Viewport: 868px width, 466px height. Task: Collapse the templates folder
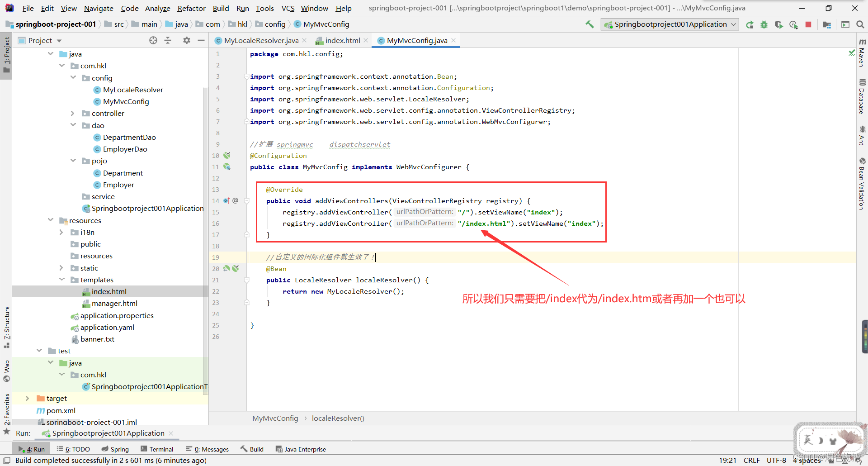(62, 280)
